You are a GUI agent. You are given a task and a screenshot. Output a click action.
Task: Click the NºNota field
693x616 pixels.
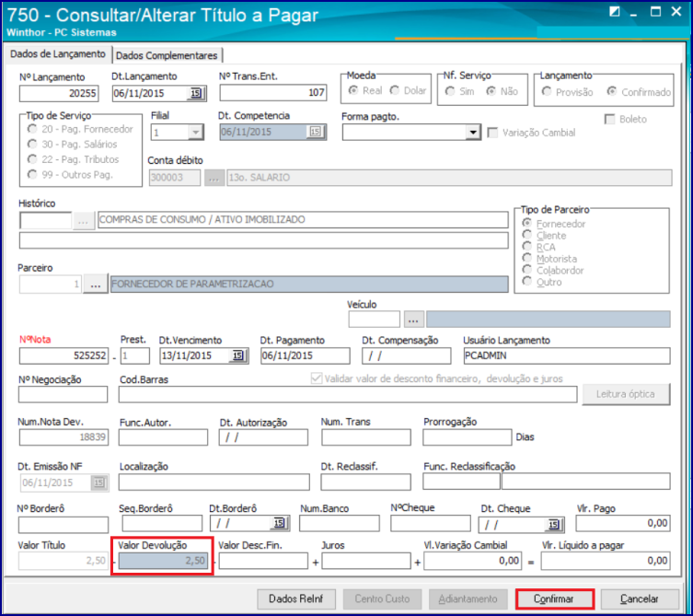click(x=64, y=355)
